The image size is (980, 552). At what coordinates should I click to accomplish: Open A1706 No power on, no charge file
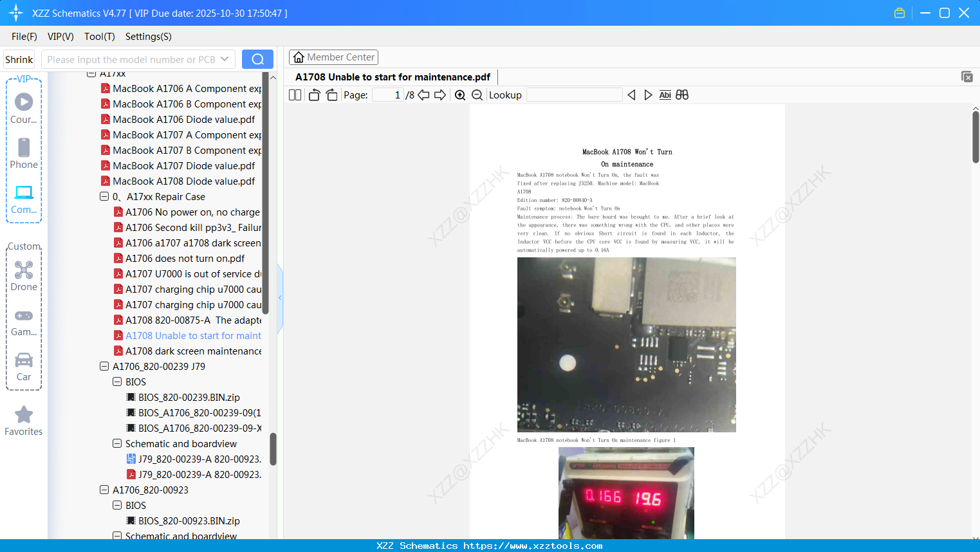[187, 212]
